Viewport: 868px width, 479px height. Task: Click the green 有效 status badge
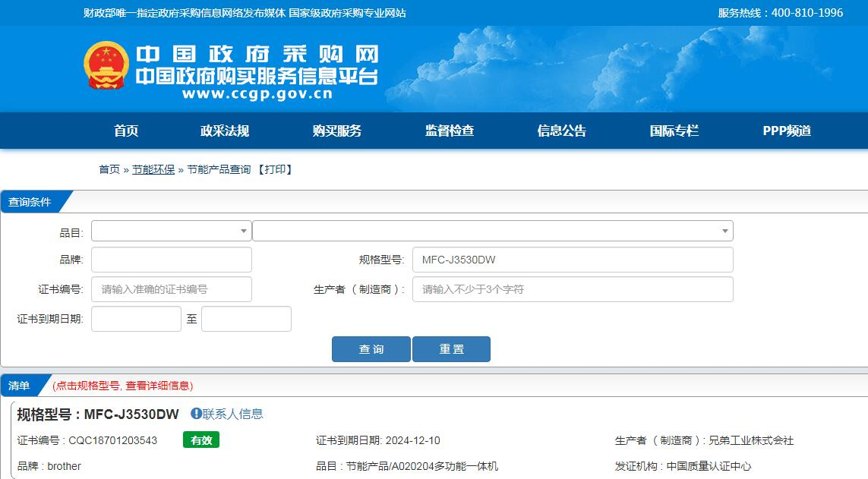coord(201,440)
